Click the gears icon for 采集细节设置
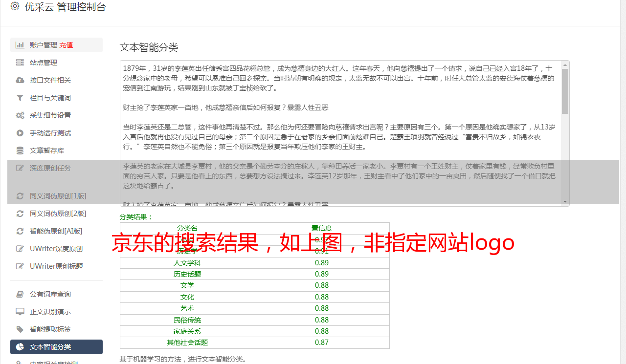 click(20, 115)
